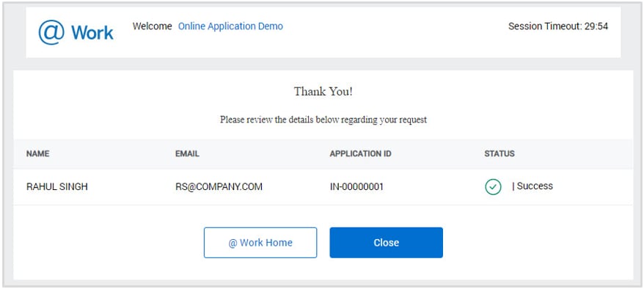Click the 'Please review the details' message
644x289 pixels.
[x=323, y=120]
